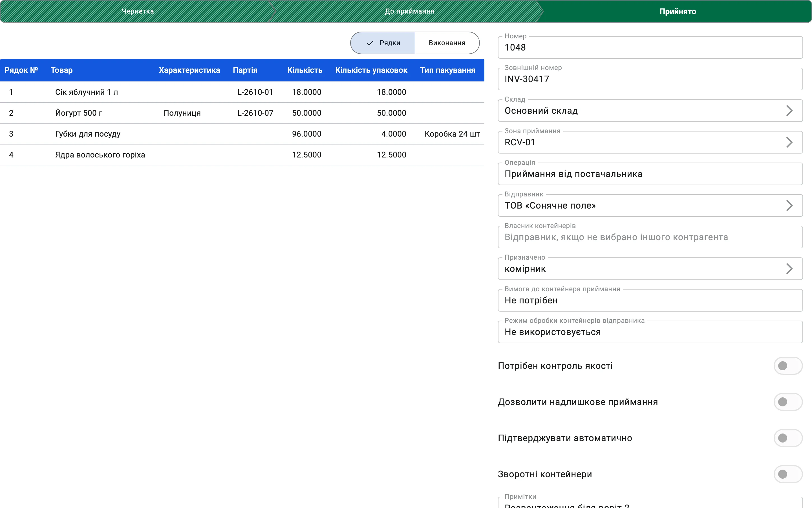Click batch cell L-2610-07
The width and height of the screenshot is (812, 508).
point(255,113)
